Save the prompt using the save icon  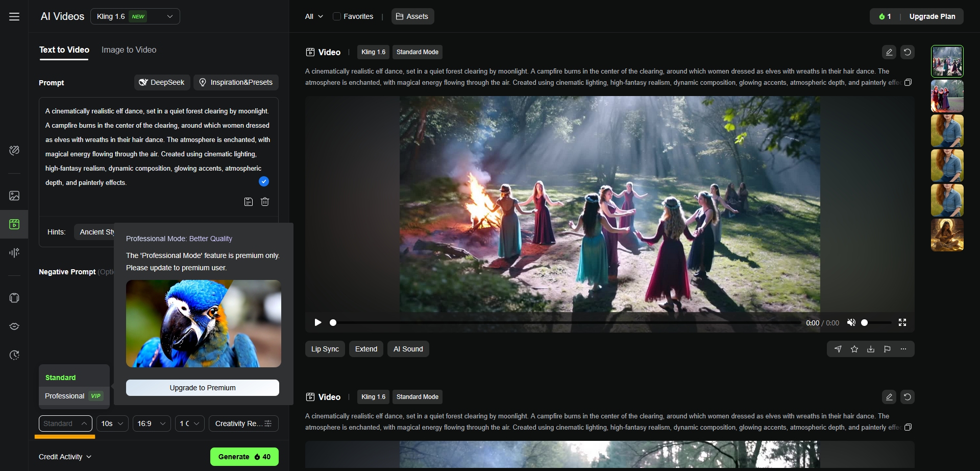tap(249, 202)
